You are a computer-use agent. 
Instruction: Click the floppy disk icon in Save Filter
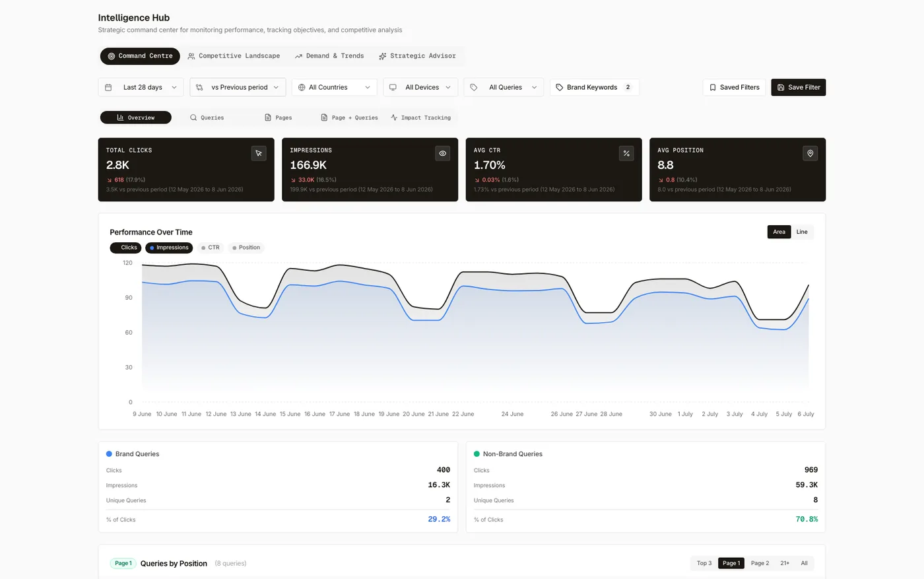pos(781,87)
